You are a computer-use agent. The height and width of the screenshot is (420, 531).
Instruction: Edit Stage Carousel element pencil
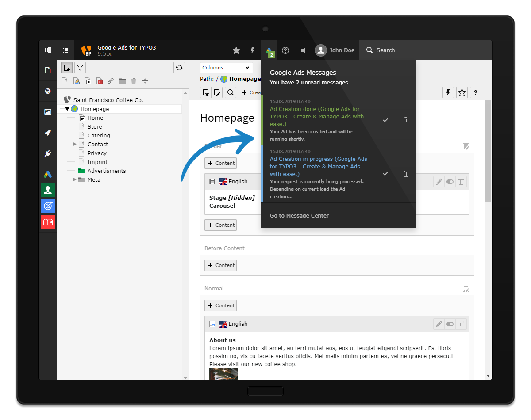pos(439,182)
